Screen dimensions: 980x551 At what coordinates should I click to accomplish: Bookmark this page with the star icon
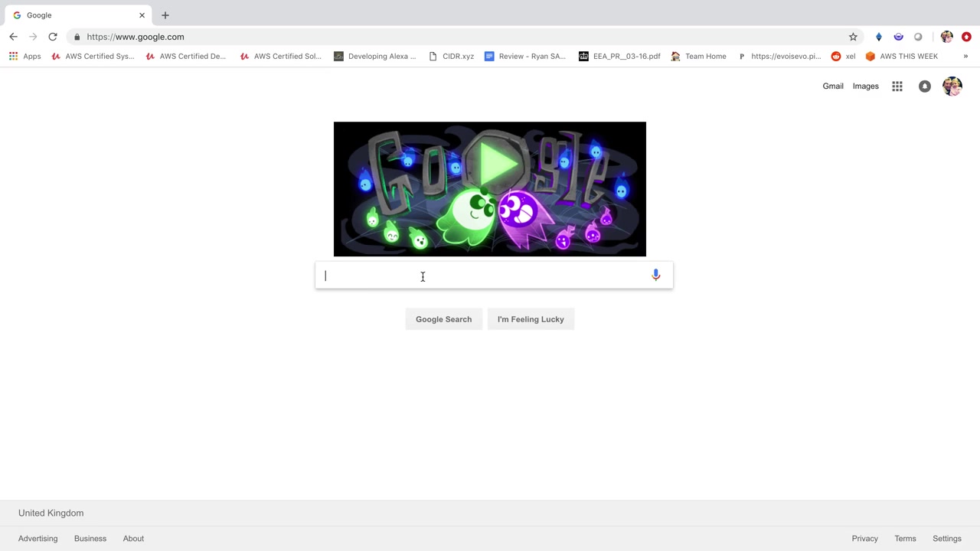pos(853,37)
